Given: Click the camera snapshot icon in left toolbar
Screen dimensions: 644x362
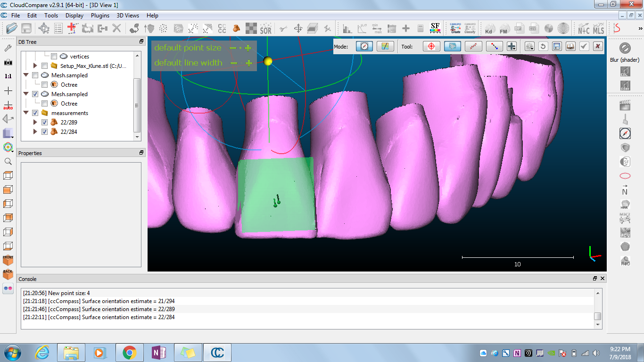Looking at the screenshot, I should point(8,62).
